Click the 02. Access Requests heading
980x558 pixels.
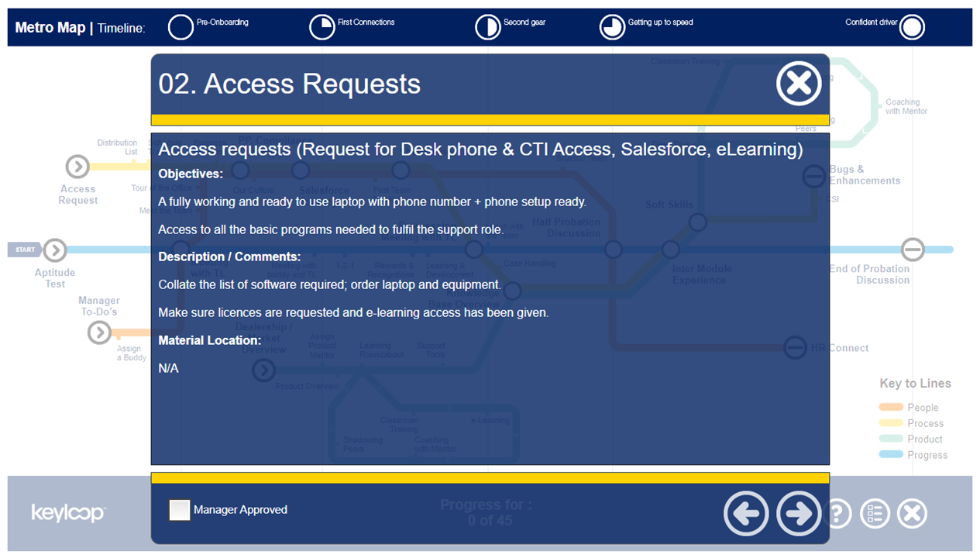290,84
